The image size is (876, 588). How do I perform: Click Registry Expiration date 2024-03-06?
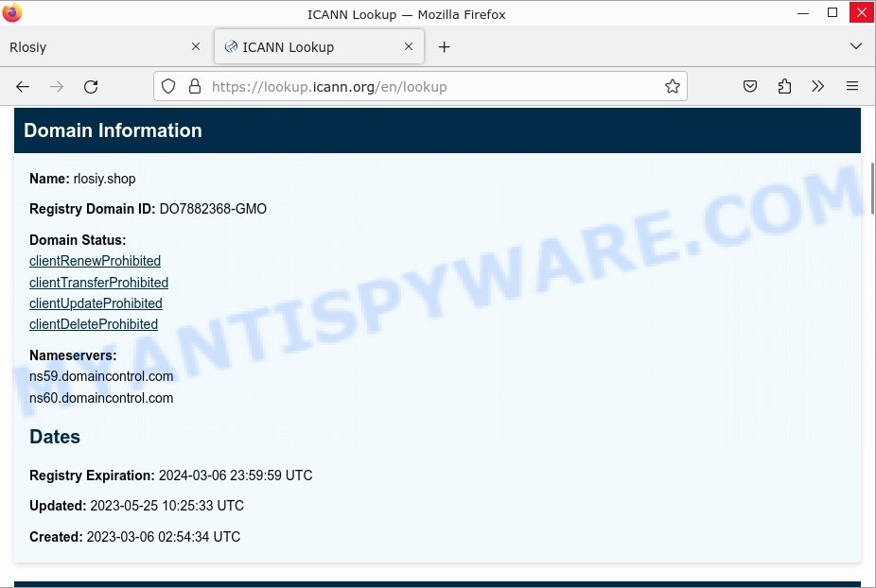coord(236,476)
